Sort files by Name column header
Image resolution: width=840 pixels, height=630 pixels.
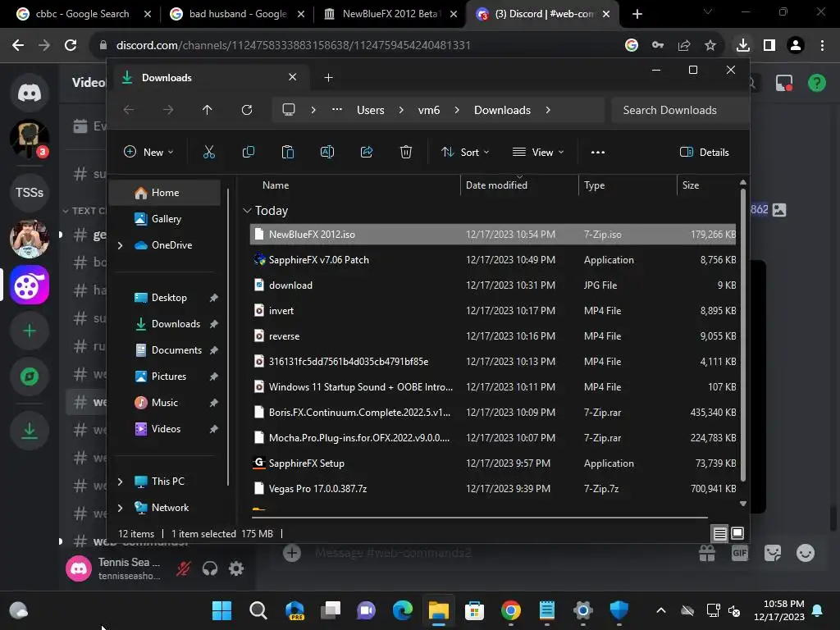(x=276, y=185)
